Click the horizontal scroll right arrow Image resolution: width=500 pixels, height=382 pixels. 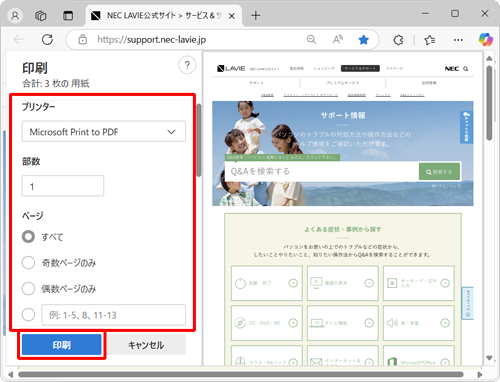[480, 374]
